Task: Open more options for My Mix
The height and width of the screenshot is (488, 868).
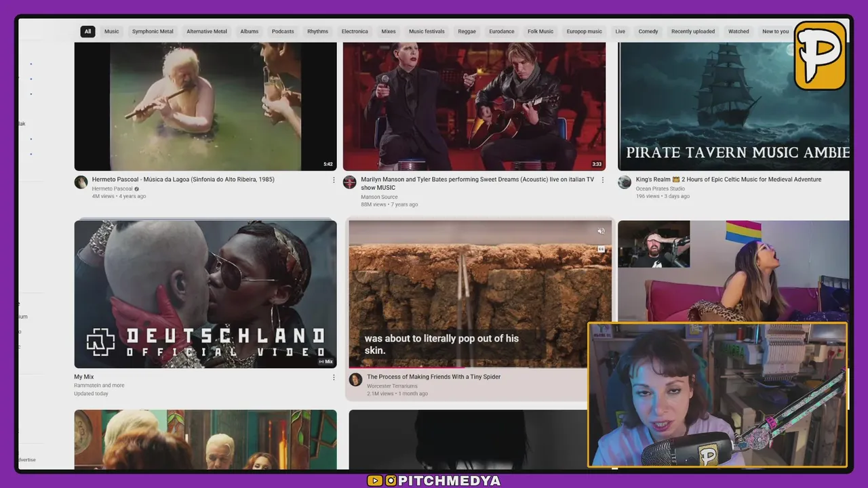Action: coord(334,378)
